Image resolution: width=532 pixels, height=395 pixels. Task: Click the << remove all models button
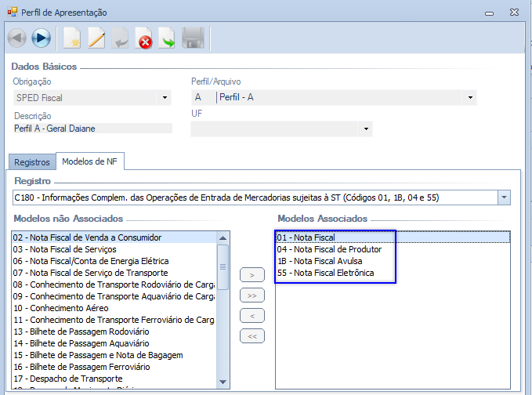coord(252,336)
